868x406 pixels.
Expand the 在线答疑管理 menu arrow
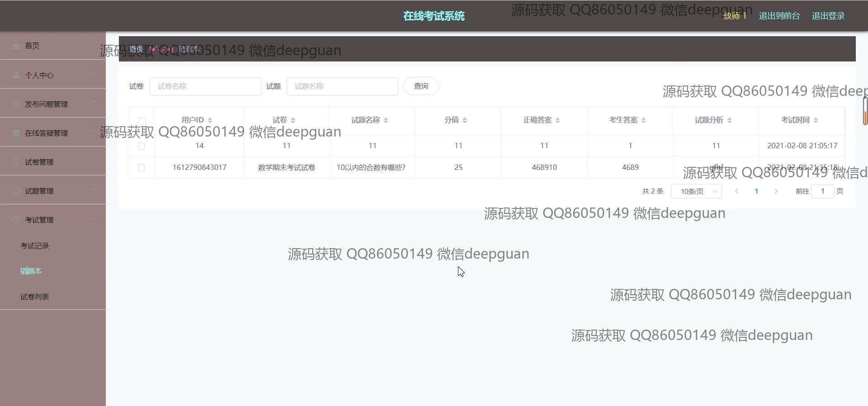point(93,131)
